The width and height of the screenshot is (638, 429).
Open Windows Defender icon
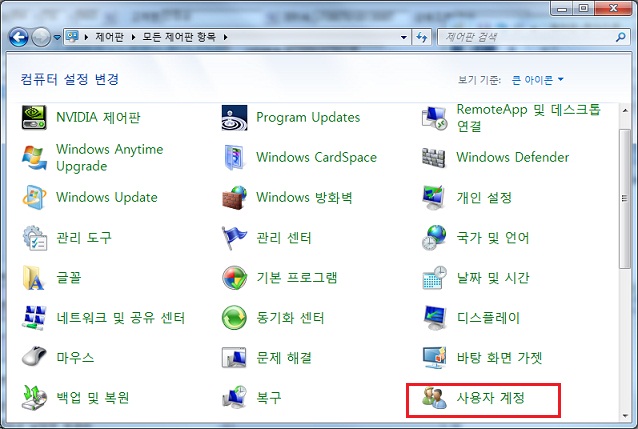click(x=434, y=158)
